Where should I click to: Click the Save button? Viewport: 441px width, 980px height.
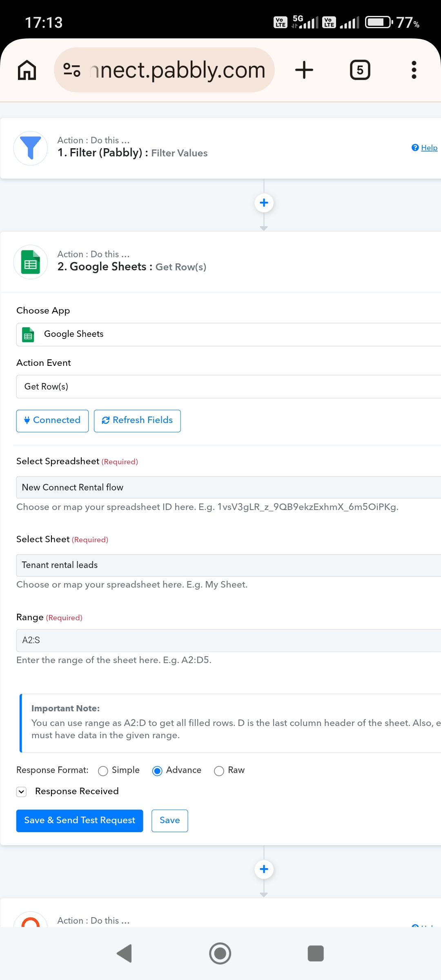click(170, 820)
